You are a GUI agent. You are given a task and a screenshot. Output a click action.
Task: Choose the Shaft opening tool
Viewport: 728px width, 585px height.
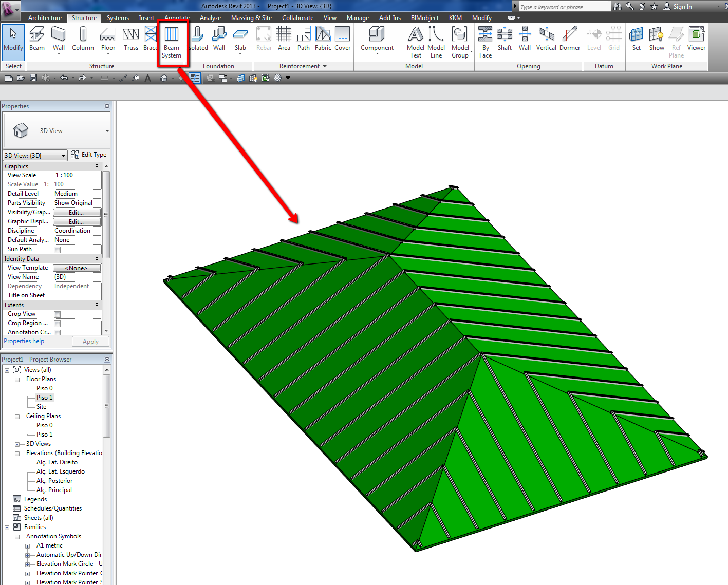pos(505,39)
